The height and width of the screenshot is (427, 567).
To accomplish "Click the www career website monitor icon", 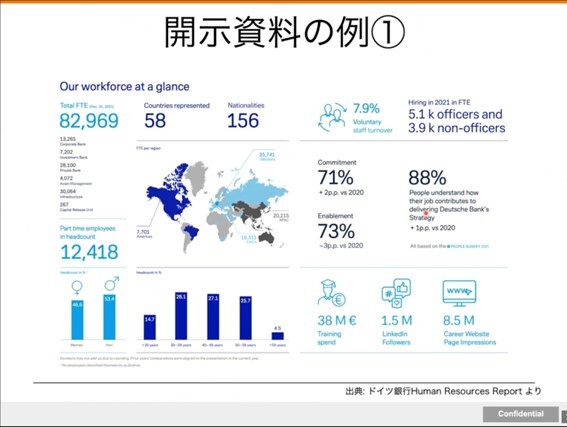I will (459, 293).
